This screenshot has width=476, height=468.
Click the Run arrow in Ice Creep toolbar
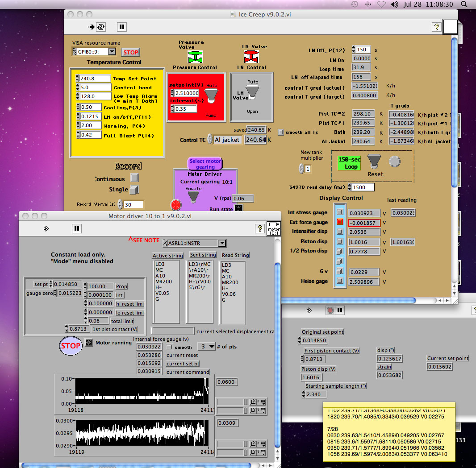coord(92,27)
